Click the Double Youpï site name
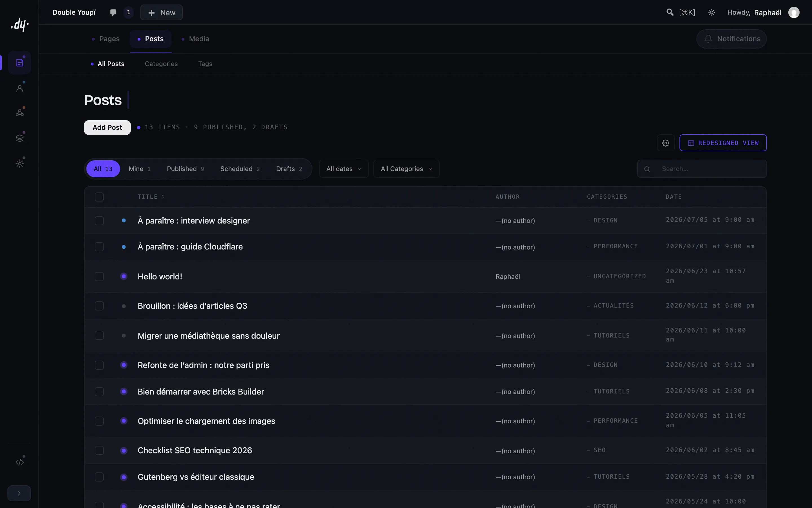 pos(74,12)
